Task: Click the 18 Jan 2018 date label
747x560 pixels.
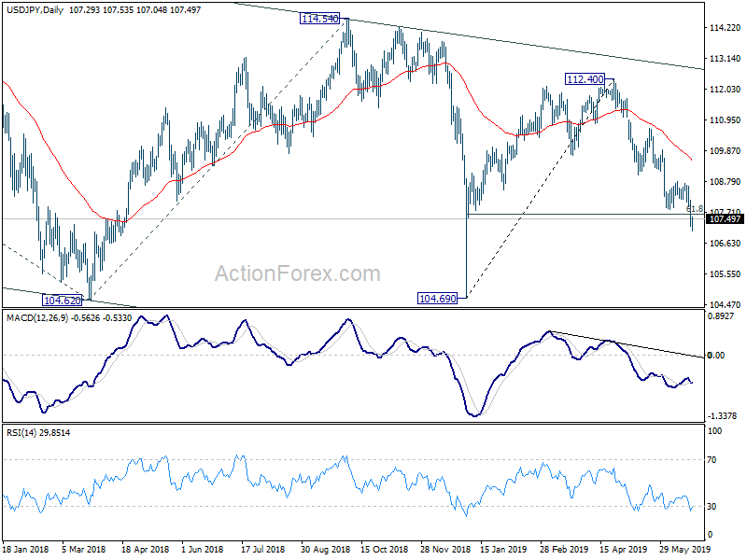Action: coord(26,550)
